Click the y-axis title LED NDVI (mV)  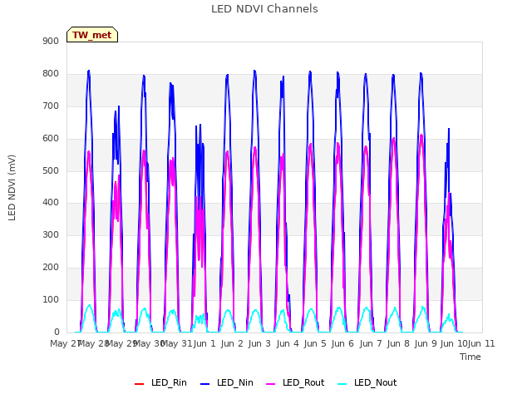tap(12, 187)
